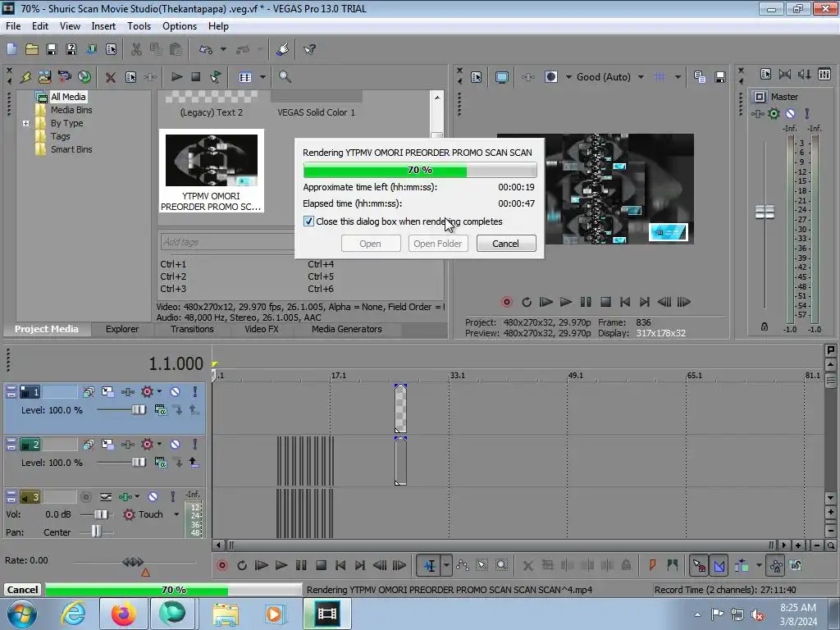Click Cancel in the bottom status bar
Viewport: 840px width, 630px height.
(22, 590)
